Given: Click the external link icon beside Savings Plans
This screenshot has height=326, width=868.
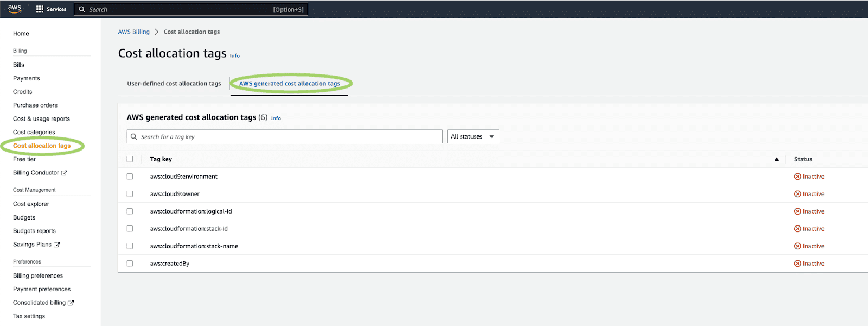Looking at the screenshot, I should (x=57, y=244).
